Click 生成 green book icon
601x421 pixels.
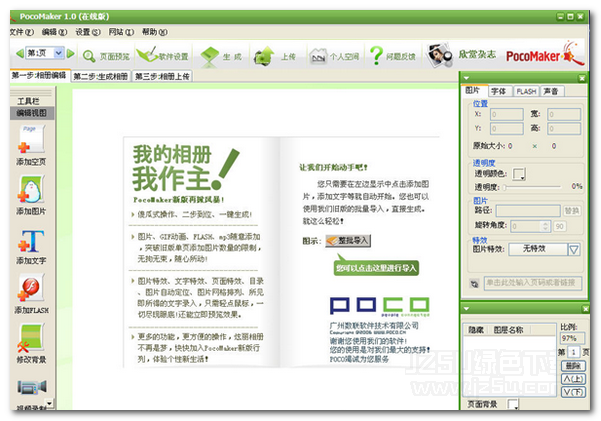(x=209, y=56)
